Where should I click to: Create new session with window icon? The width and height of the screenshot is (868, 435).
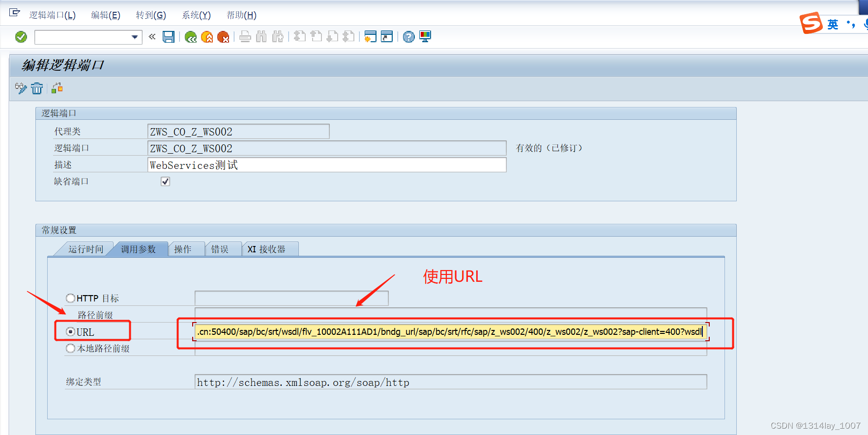371,37
